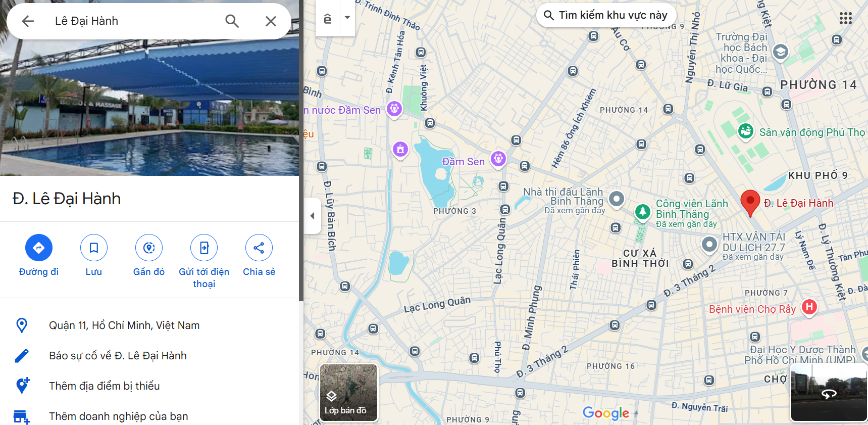
Task: Collapse the side panel with the arrow tab
Action: pos(313,216)
